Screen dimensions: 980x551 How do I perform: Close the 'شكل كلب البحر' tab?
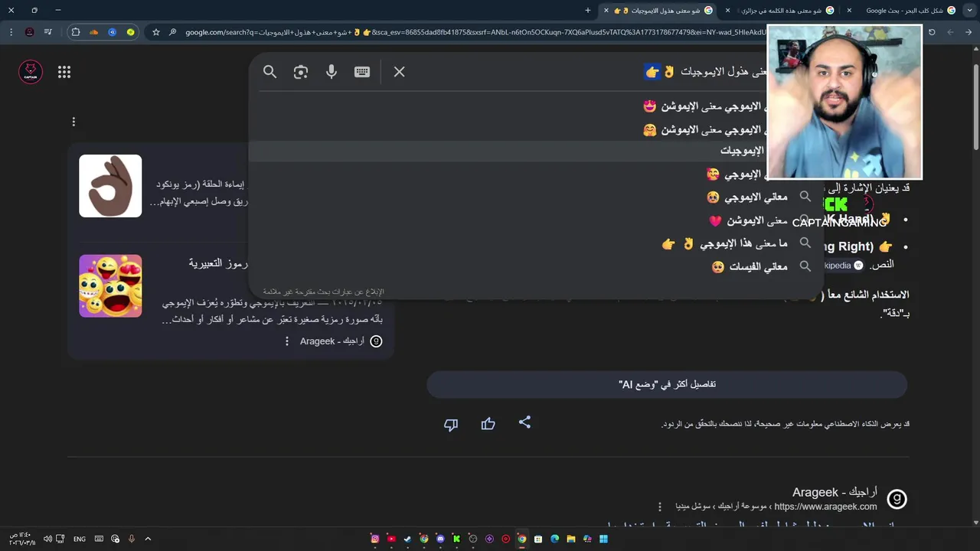[x=849, y=11]
